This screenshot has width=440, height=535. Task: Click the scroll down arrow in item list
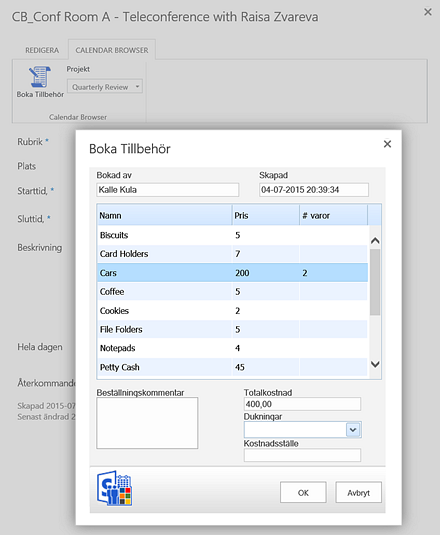(x=375, y=364)
